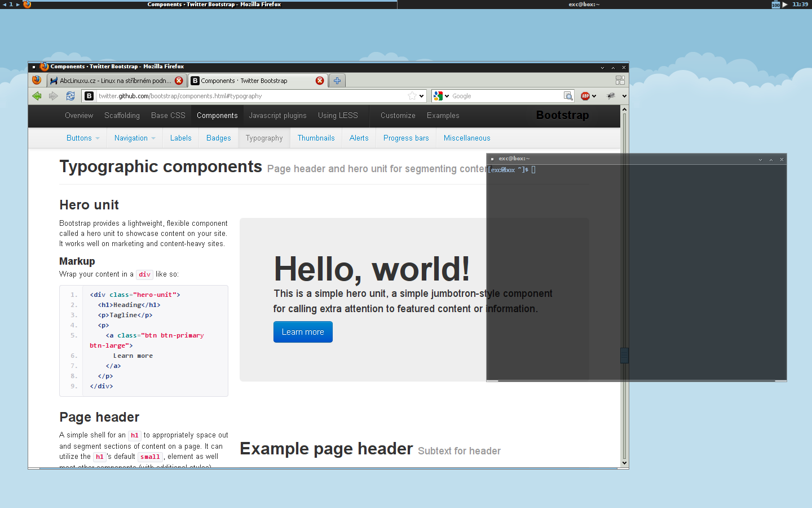Click the Firefox vertical scrollbar thumb
Image resolution: width=812 pixels, height=508 pixels.
[x=624, y=355]
